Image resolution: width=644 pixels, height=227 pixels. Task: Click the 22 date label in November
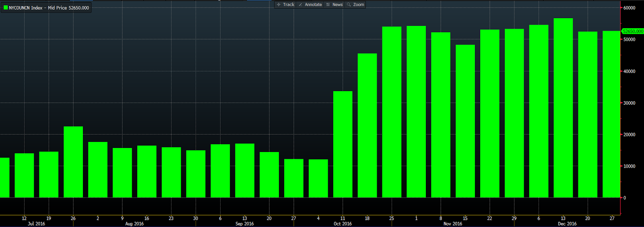pyautogui.click(x=489, y=218)
